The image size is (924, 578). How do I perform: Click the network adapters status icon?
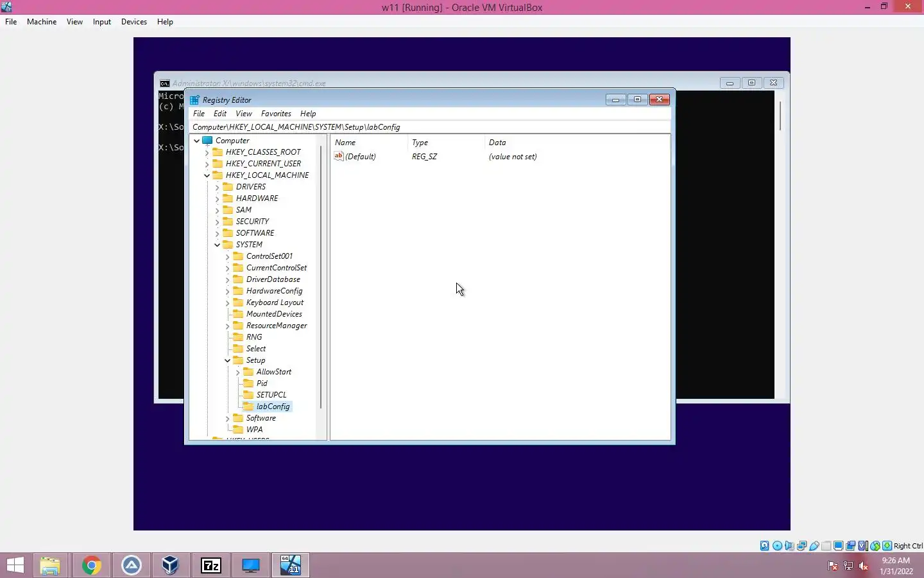click(801, 546)
